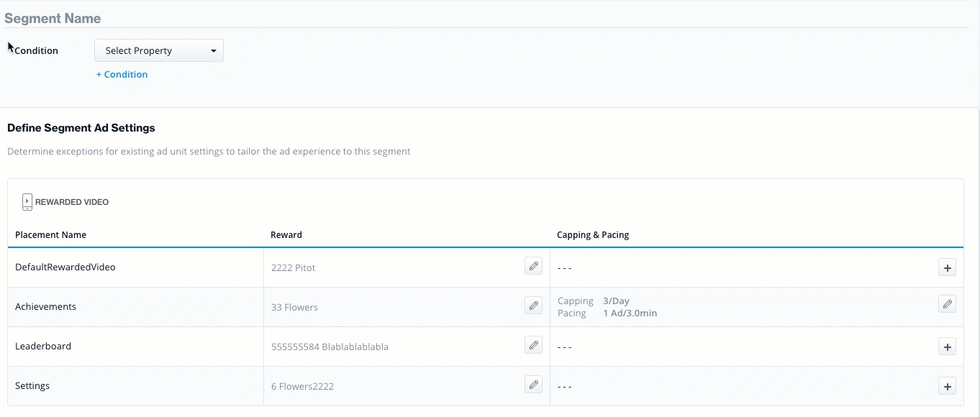Image resolution: width=980 pixels, height=417 pixels.
Task: Edit the DefaultRewardedVideo reward pencil icon
Action: (x=533, y=266)
